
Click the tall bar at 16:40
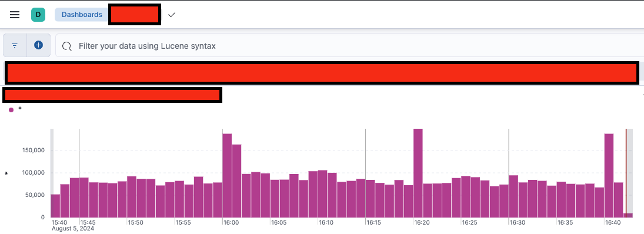tap(609, 175)
